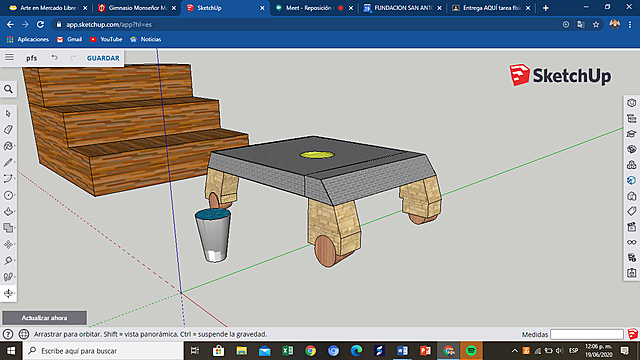Image resolution: width=640 pixels, height=360 pixels.
Task: Click the taskbar search box
Action: 103,351
